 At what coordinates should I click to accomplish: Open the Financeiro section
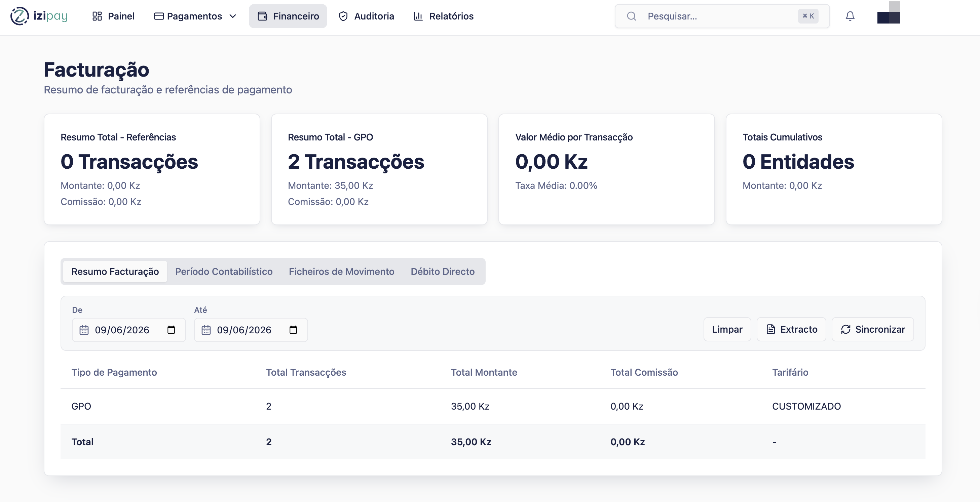pos(288,16)
